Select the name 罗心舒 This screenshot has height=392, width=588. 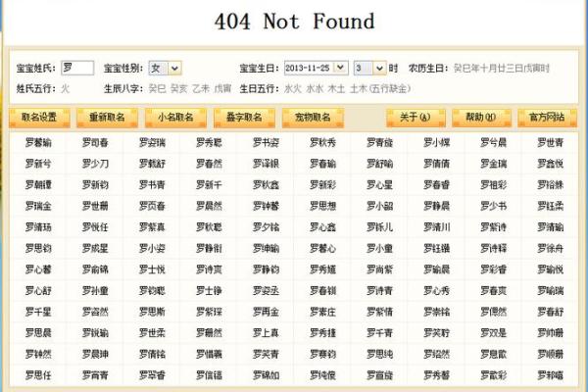point(38,291)
